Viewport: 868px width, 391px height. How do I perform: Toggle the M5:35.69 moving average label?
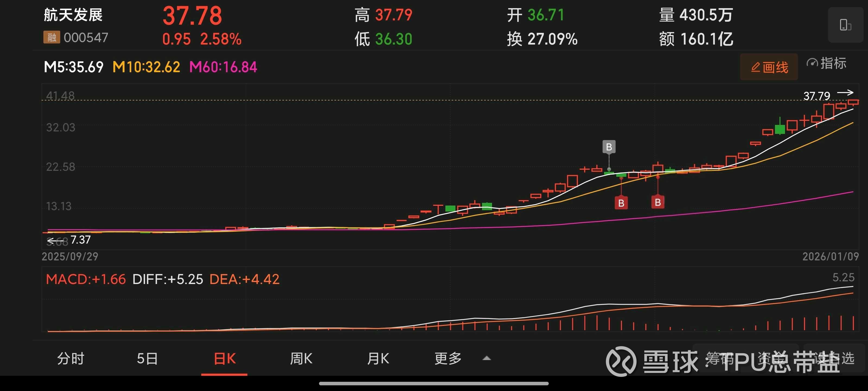pos(74,67)
